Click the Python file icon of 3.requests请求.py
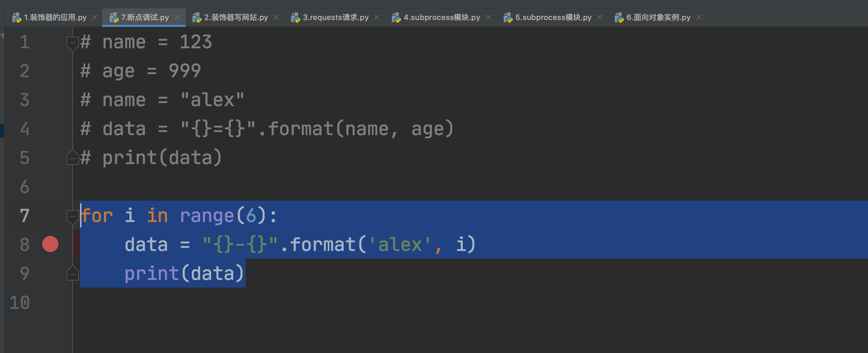 (295, 18)
